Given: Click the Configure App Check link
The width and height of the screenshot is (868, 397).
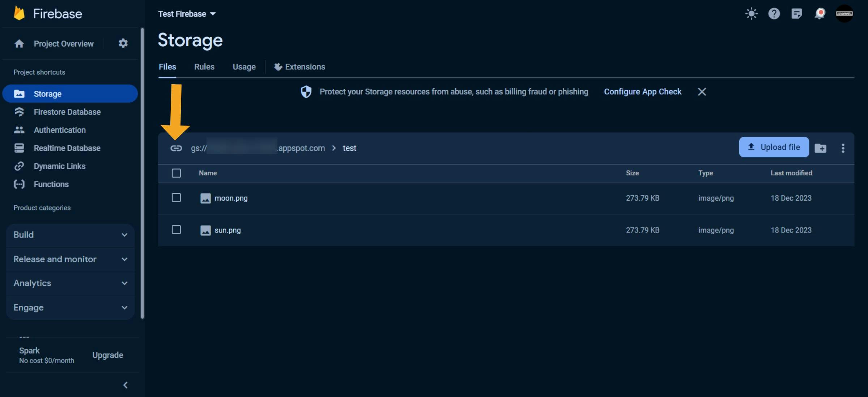Looking at the screenshot, I should (x=642, y=92).
